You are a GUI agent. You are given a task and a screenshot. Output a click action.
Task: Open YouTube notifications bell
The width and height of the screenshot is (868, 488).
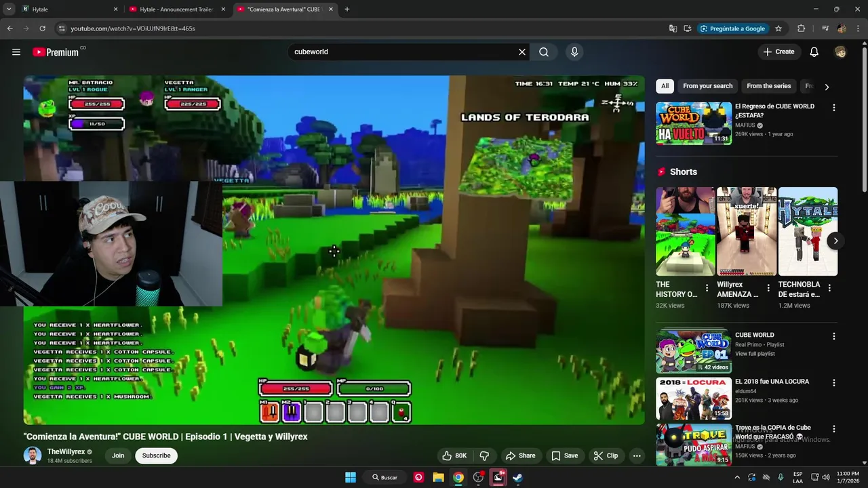tap(814, 52)
